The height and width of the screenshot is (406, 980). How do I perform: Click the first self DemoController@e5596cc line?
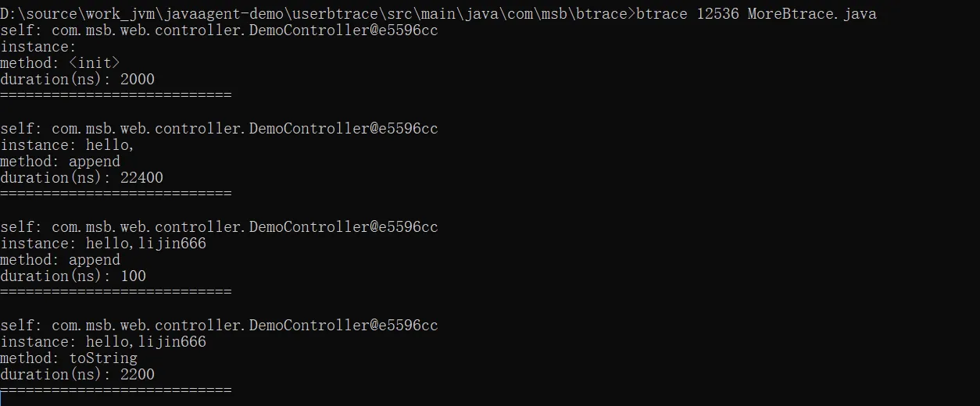pos(219,30)
